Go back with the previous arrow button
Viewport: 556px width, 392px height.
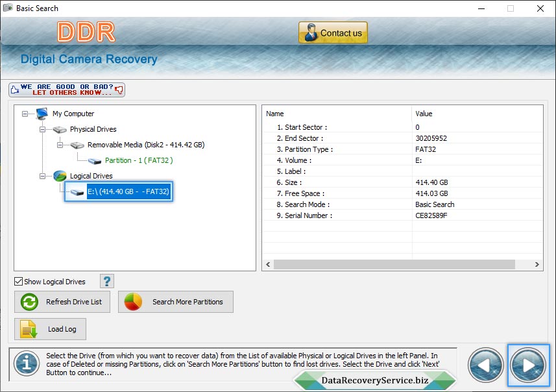[485, 365]
